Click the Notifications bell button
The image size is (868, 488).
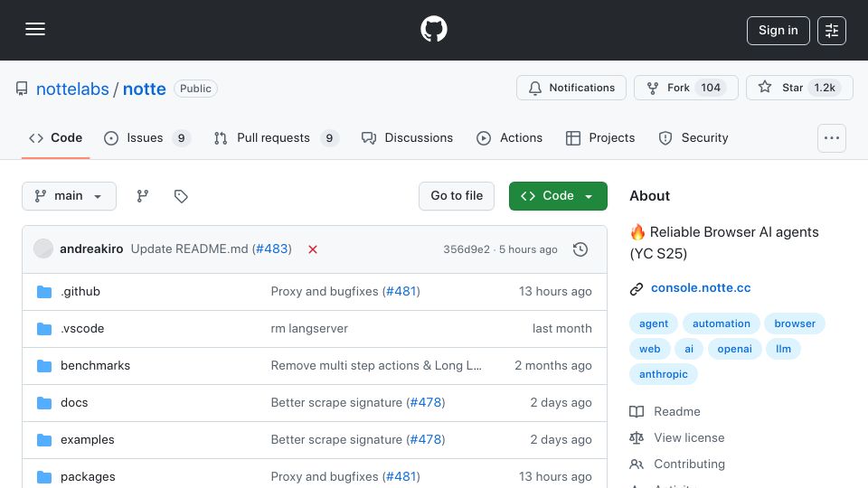571,88
